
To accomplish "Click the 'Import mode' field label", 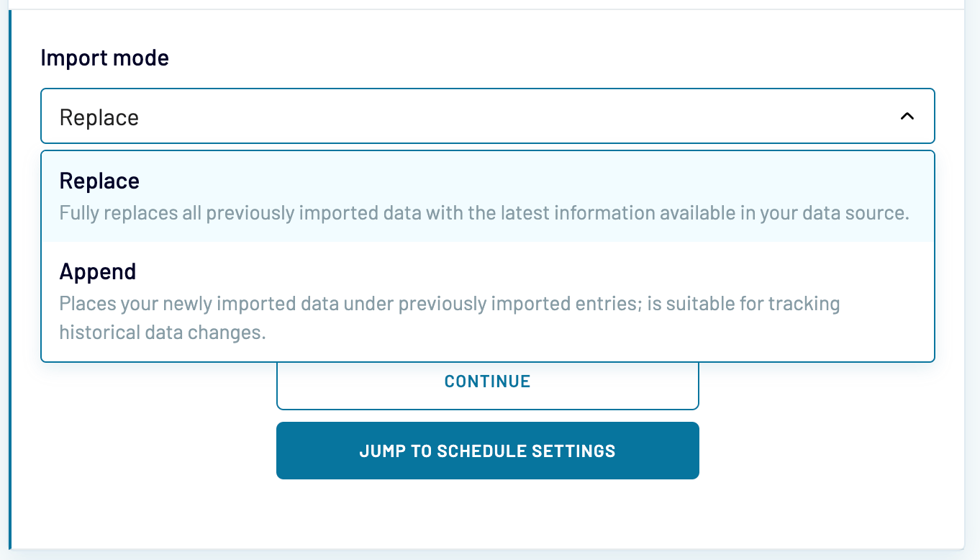I will (104, 58).
